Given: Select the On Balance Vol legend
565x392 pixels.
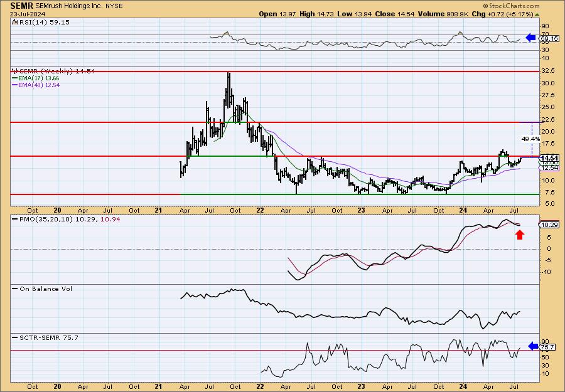Looking at the screenshot, I should click(46, 289).
